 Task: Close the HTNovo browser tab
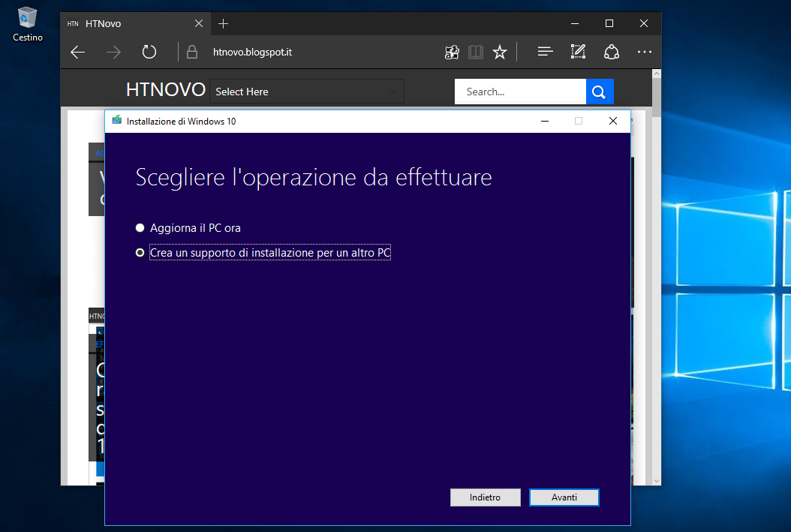click(199, 24)
